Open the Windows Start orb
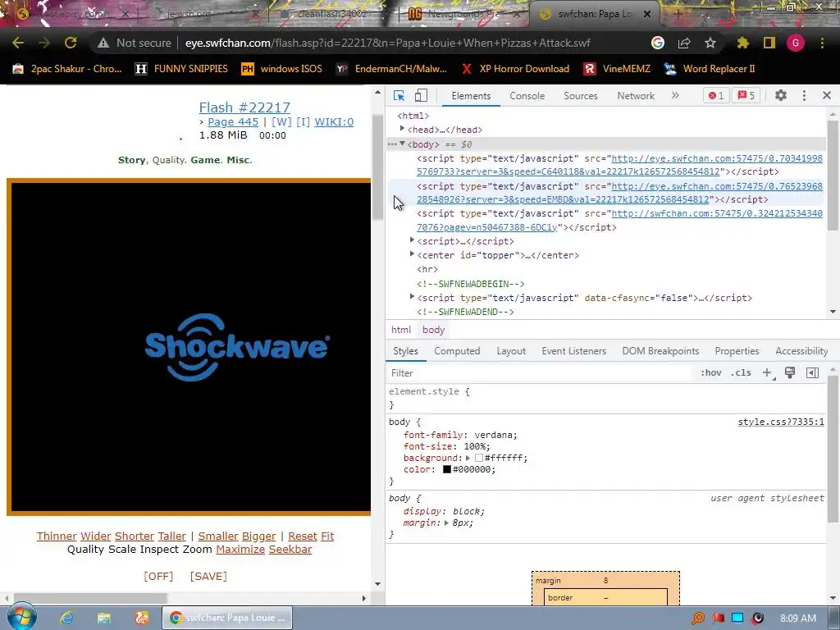The height and width of the screenshot is (630, 840). tap(21, 617)
